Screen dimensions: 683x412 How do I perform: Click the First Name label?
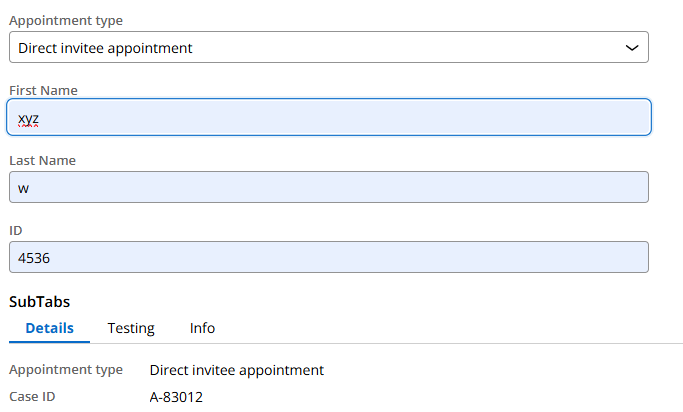43,91
